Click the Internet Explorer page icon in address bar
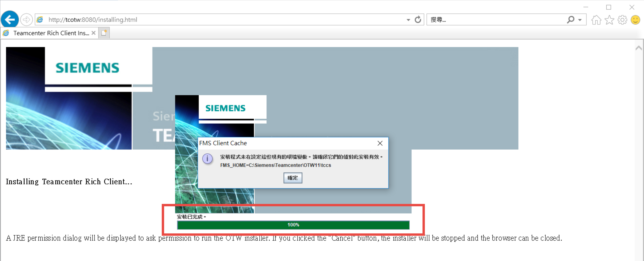The width and height of the screenshot is (644, 261). click(40, 20)
